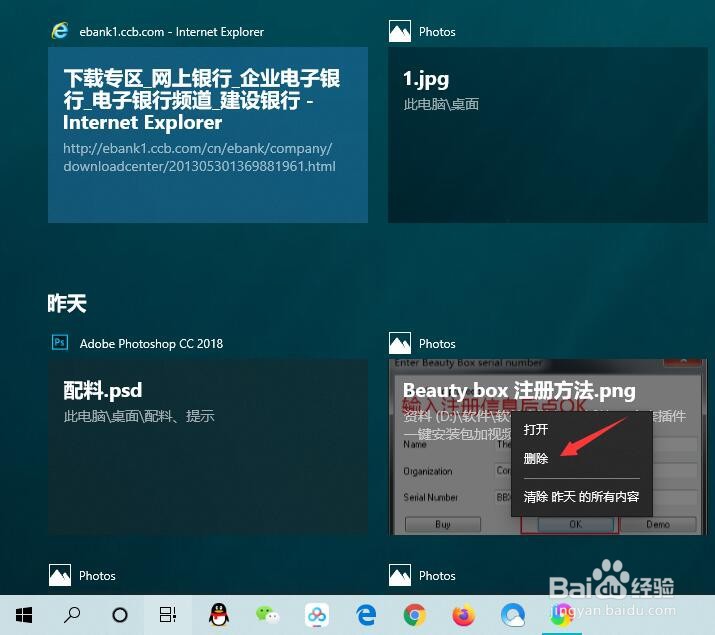Viewport: 715px width, 635px height.
Task: Open Cortana from the taskbar circle icon
Action: (x=120, y=615)
